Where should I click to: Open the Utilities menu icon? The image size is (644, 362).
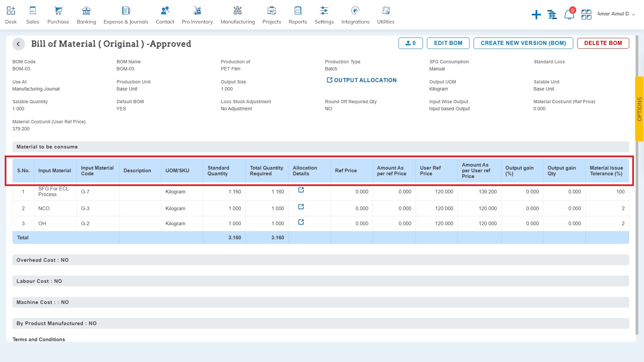click(x=386, y=11)
